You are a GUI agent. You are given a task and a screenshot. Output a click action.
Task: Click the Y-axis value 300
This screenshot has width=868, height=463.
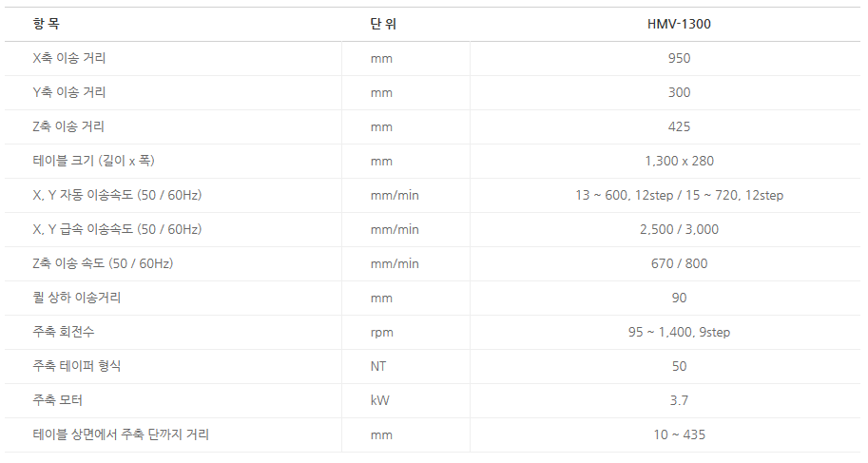click(x=679, y=92)
